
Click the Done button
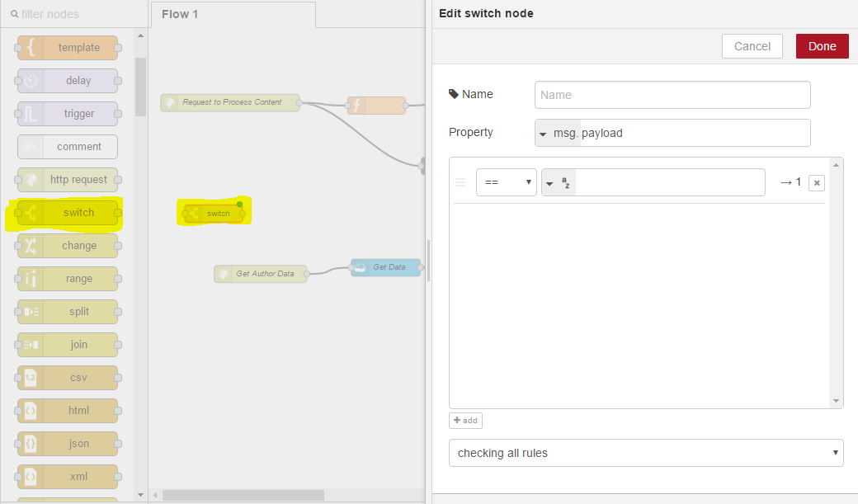pyautogui.click(x=822, y=46)
